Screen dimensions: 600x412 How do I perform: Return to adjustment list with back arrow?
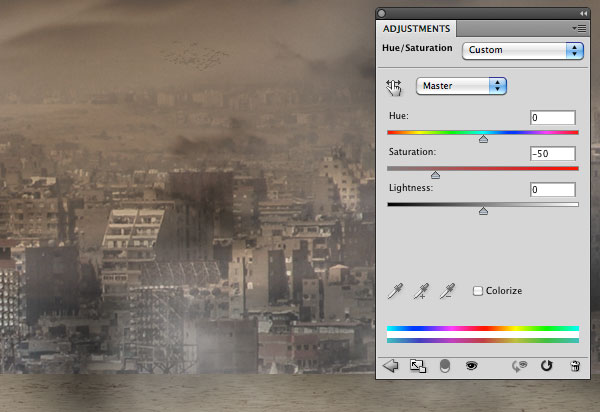pos(390,366)
